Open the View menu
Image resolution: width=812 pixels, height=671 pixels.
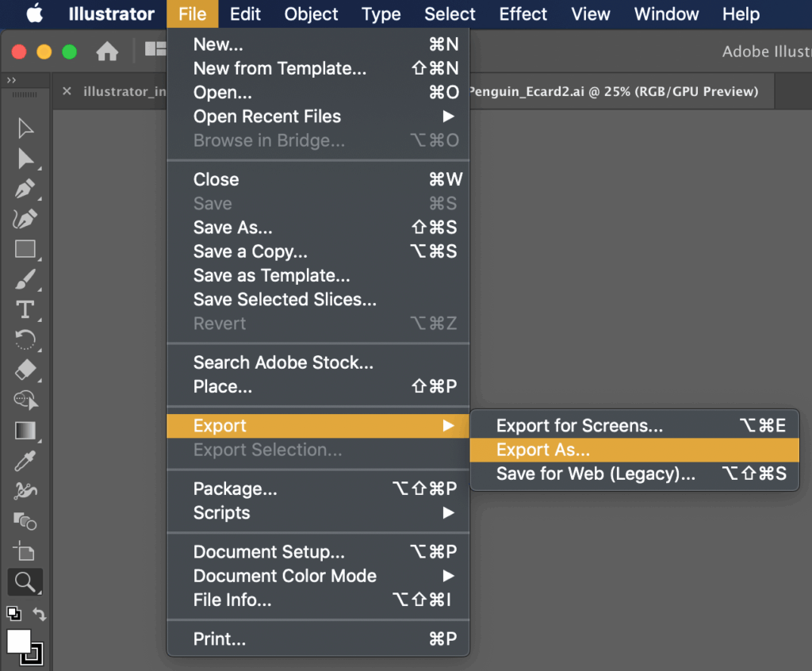(590, 14)
